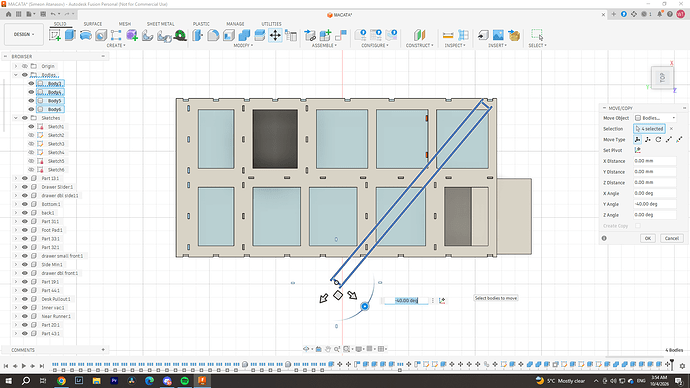Jump to timeline beginning
Viewport: 690px width, 388px height.
click(6, 366)
